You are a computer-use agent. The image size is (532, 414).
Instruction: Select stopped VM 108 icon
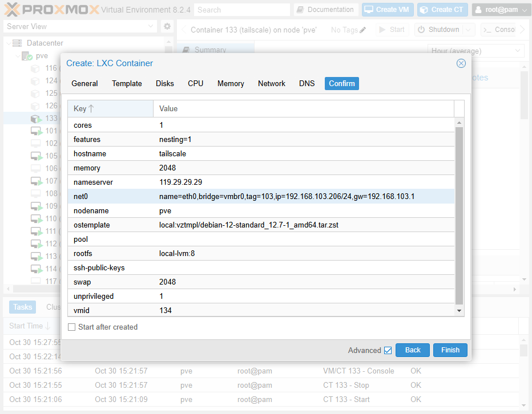click(x=35, y=194)
